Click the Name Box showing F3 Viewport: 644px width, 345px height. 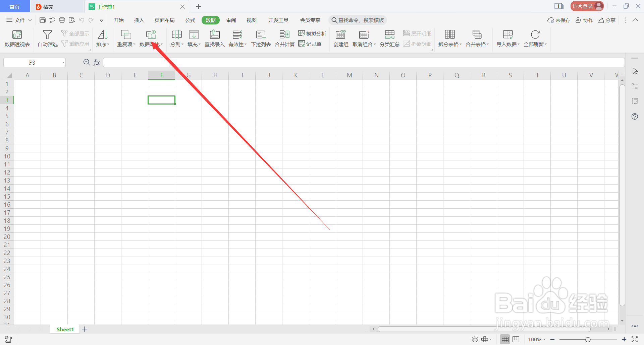(34, 63)
